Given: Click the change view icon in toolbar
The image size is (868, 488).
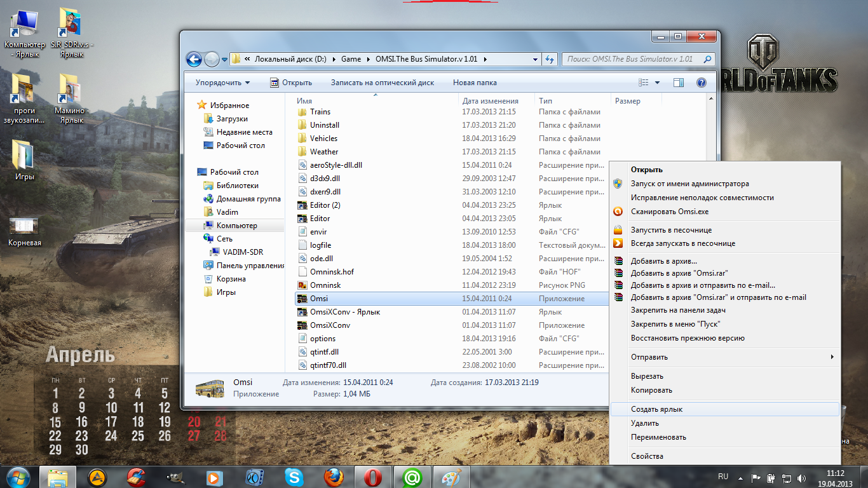Looking at the screenshot, I should (644, 83).
